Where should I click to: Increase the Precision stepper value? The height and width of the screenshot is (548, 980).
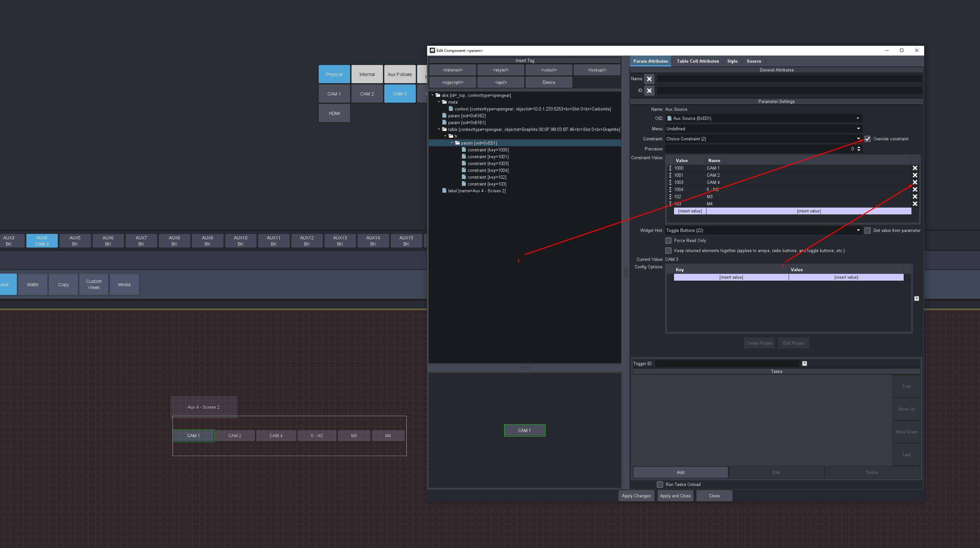859,147
